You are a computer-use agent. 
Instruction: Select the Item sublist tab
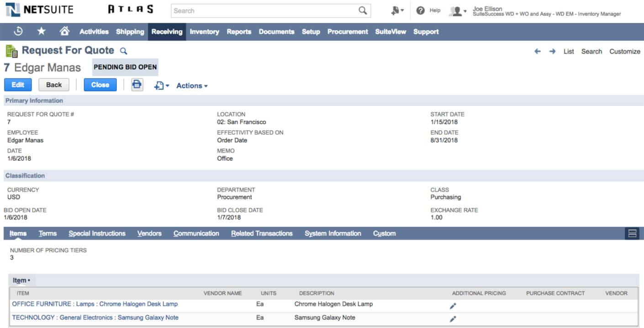(x=21, y=280)
